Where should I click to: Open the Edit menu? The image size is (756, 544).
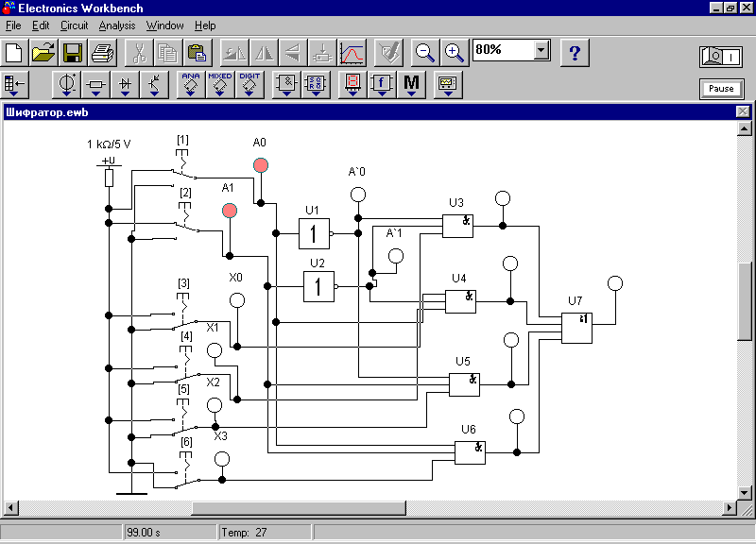[41, 25]
